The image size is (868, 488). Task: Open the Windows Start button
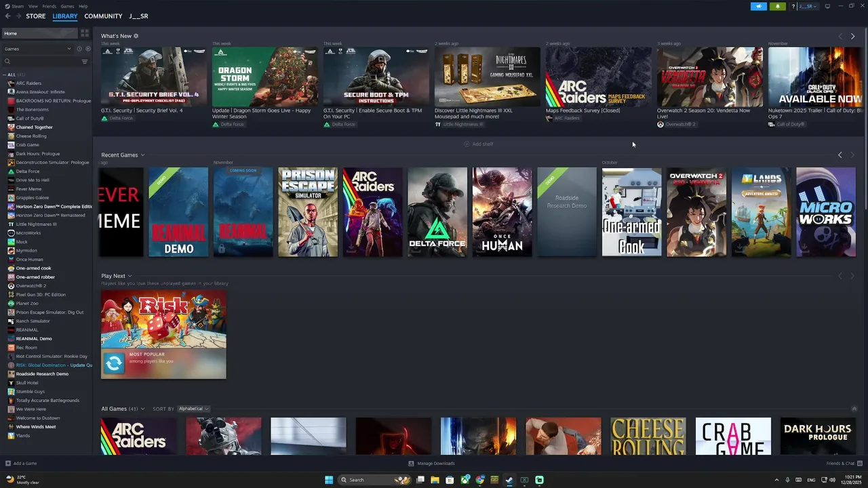pyautogui.click(x=329, y=480)
